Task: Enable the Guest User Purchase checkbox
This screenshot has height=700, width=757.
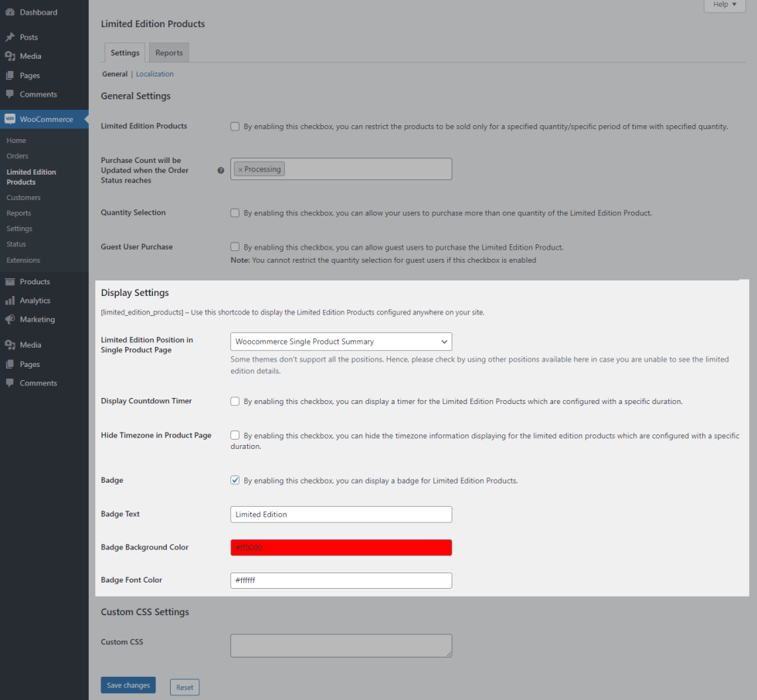Action: (x=235, y=246)
